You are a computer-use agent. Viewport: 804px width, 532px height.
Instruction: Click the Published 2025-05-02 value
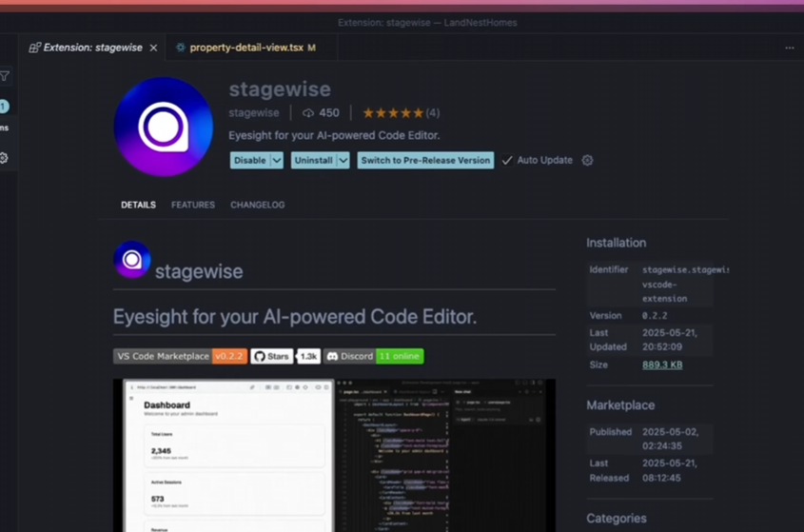(670, 439)
